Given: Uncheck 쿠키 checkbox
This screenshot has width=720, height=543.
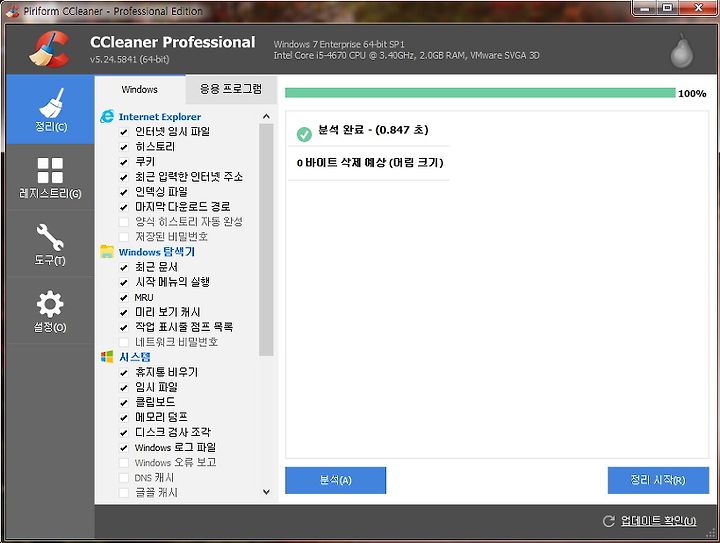Looking at the screenshot, I should point(124,162).
